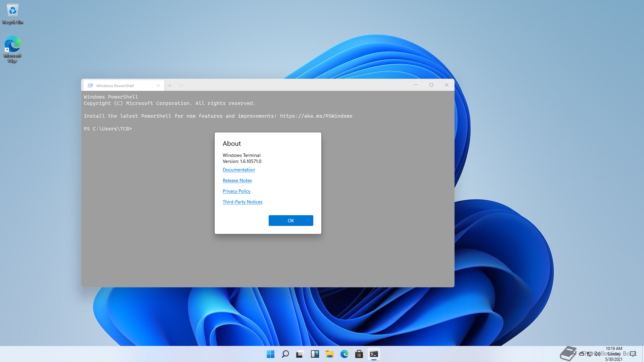Screen dimensions: 644x362
Task: Click the Windows Terminal taskbar icon
Action: click(x=374, y=354)
